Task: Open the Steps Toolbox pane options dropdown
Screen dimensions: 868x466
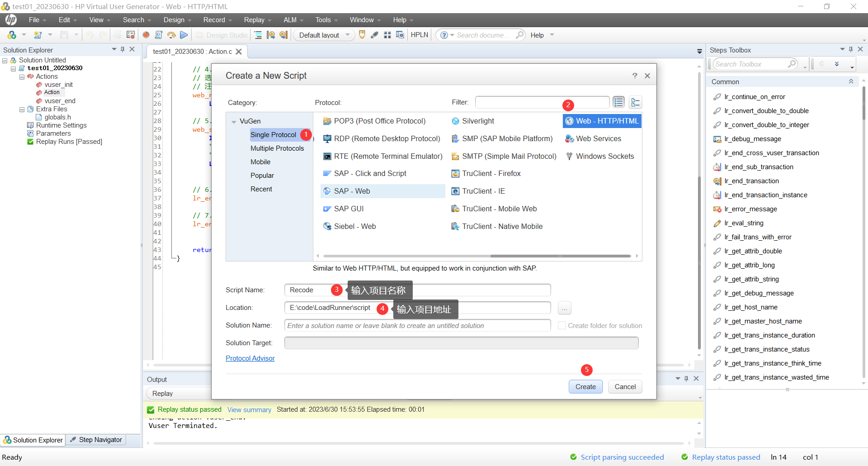Action: 842,49
